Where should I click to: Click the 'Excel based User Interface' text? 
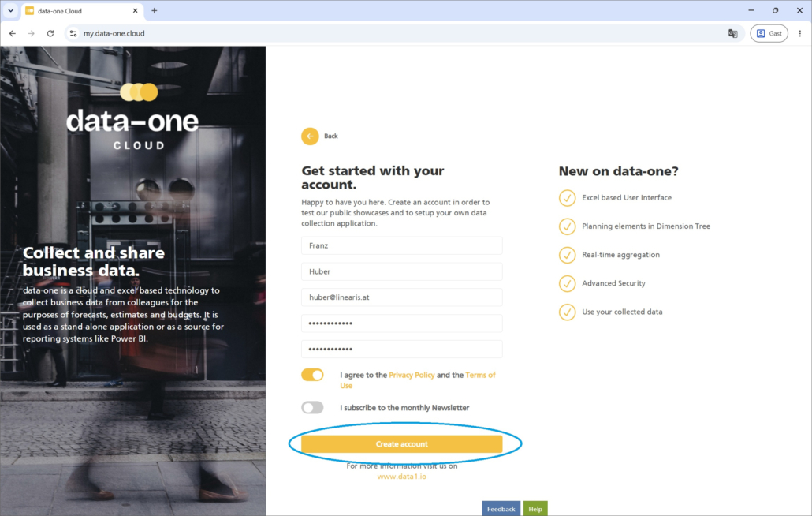tap(627, 198)
